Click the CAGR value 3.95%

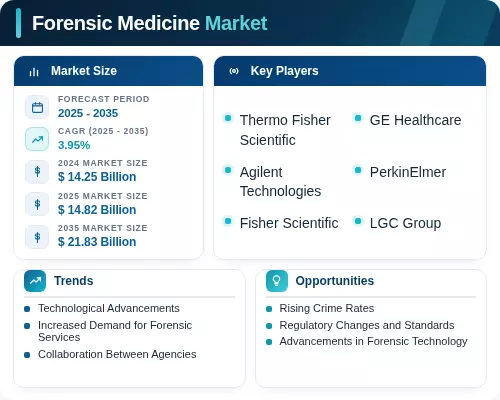(x=74, y=145)
